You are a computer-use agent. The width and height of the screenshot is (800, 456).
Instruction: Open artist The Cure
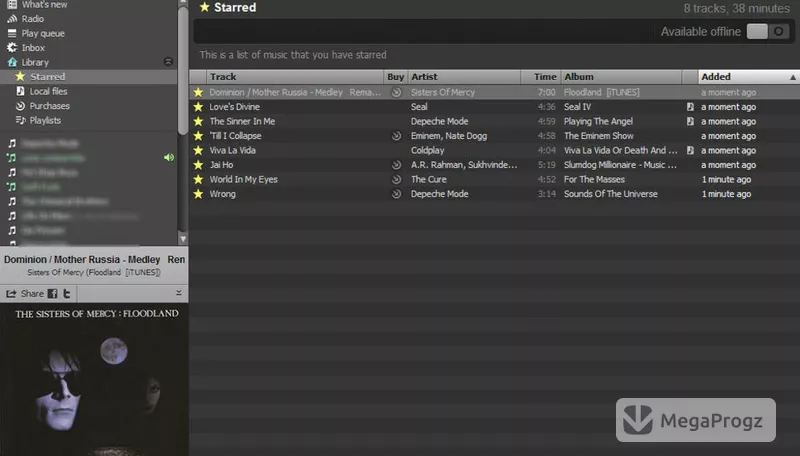tap(429, 180)
